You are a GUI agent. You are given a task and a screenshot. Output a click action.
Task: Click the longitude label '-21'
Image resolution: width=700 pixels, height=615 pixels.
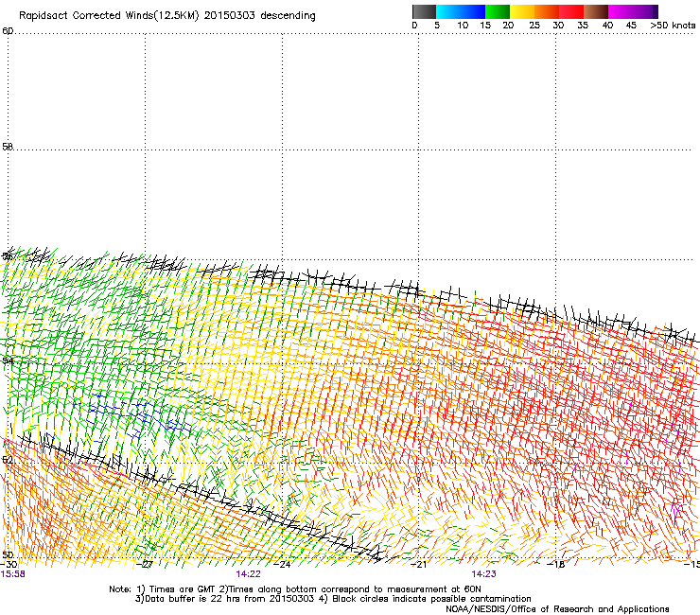(x=419, y=565)
